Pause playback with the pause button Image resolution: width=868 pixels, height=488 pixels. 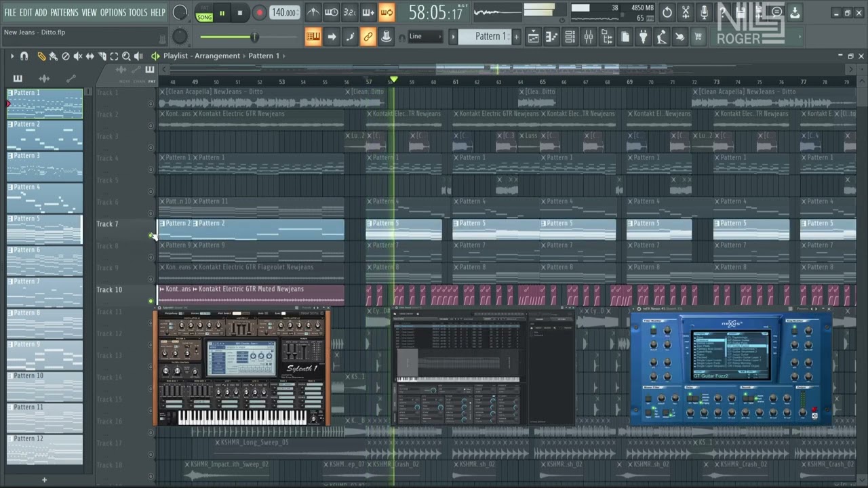pyautogui.click(x=222, y=13)
